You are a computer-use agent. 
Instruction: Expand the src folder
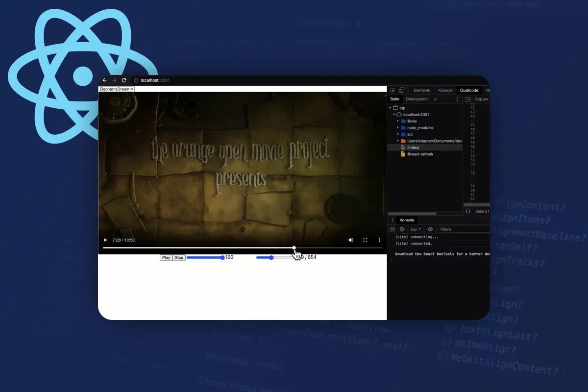398,134
